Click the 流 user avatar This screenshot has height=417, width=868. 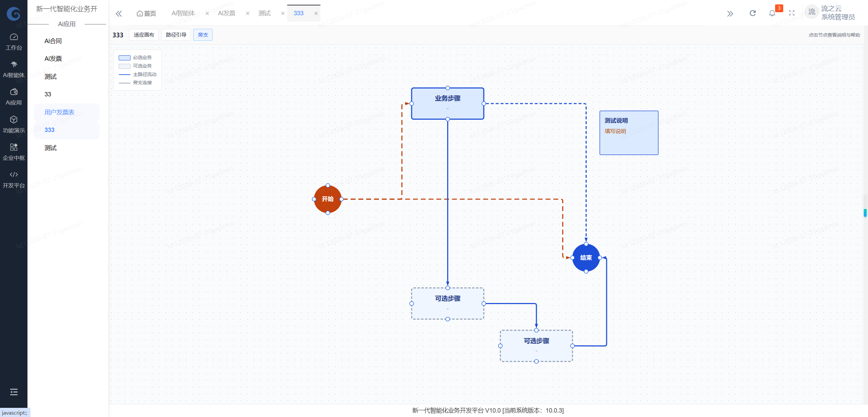click(812, 13)
